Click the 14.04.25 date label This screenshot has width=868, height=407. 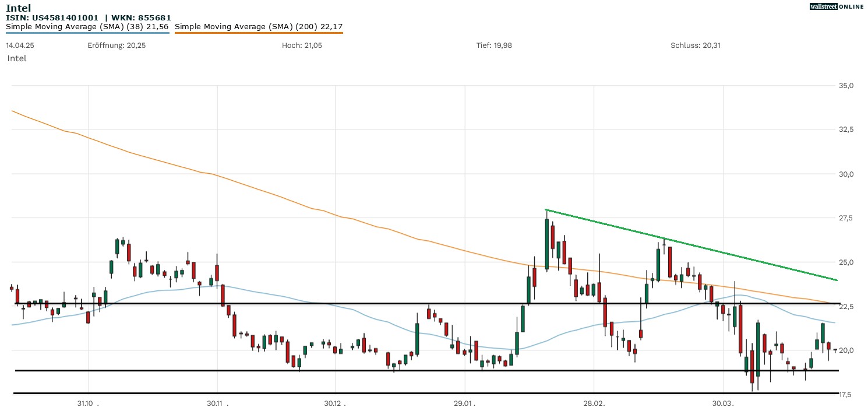17,45
